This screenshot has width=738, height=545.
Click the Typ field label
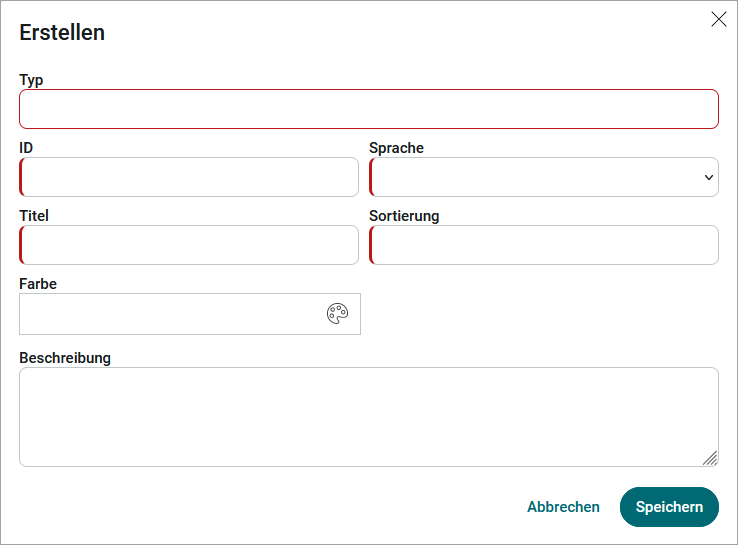click(x=31, y=80)
